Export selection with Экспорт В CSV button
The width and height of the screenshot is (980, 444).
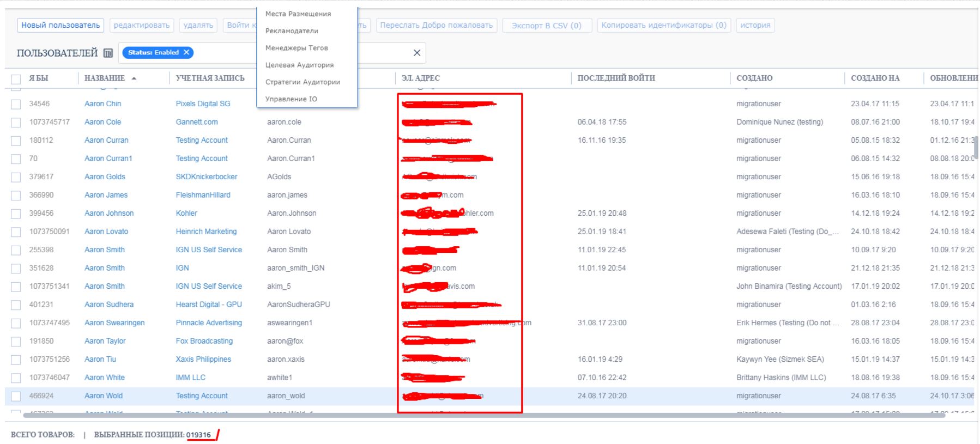coord(547,25)
